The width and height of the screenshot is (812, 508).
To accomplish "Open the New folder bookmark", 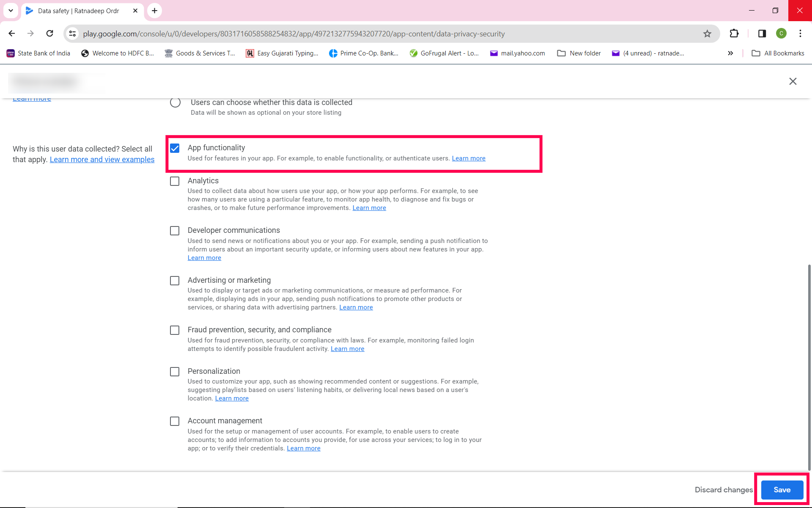I will point(579,53).
